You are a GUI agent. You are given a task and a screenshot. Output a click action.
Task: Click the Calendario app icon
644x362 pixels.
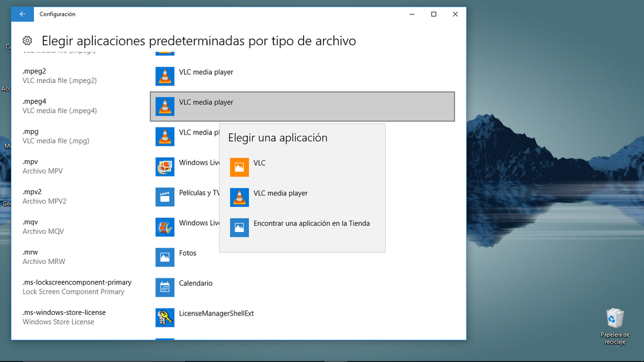pos(165,287)
